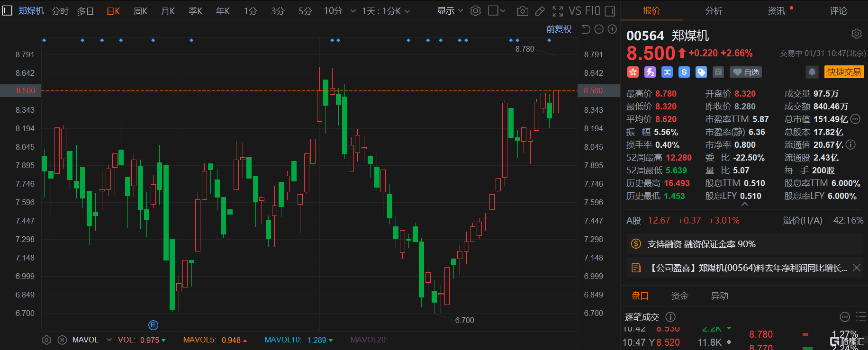This screenshot has height=350, width=868.
Task: Open the 显示 display dropdown
Action: (450, 11)
